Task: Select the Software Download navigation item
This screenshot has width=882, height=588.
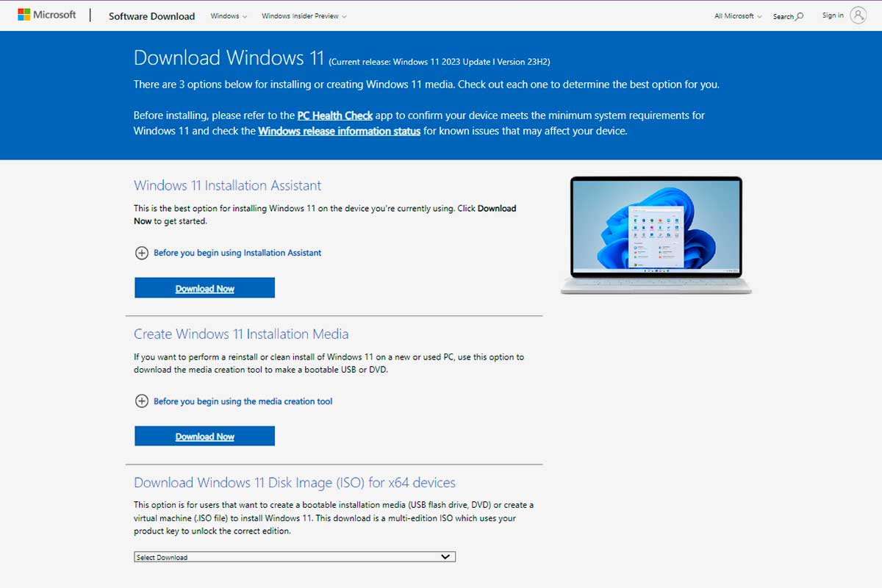Action: coord(151,15)
